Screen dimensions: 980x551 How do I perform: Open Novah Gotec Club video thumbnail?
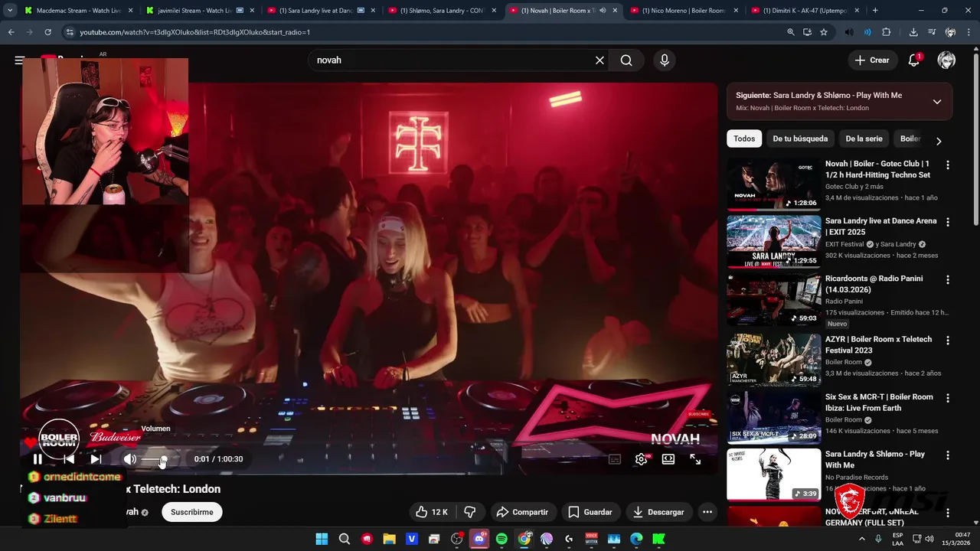click(x=773, y=184)
